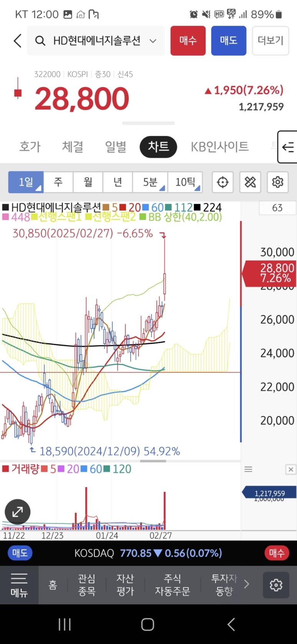Tap the Android back navigation button
This screenshot has height=644, width=297.
tap(231, 624)
